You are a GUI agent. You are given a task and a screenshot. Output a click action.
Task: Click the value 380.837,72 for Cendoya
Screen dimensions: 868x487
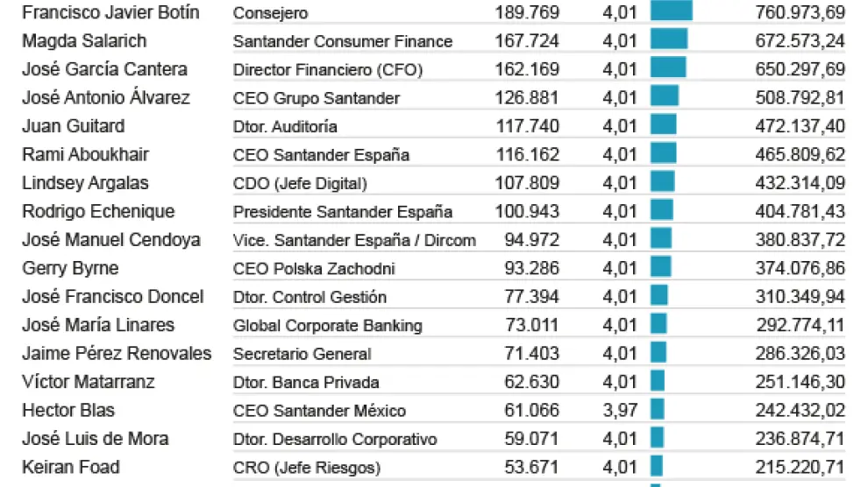click(x=800, y=240)
